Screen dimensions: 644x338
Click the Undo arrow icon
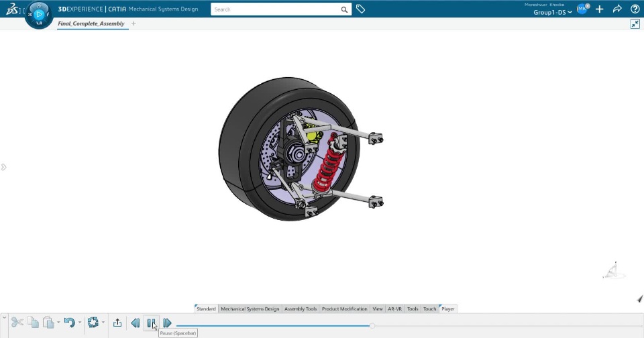click(69, 323)
